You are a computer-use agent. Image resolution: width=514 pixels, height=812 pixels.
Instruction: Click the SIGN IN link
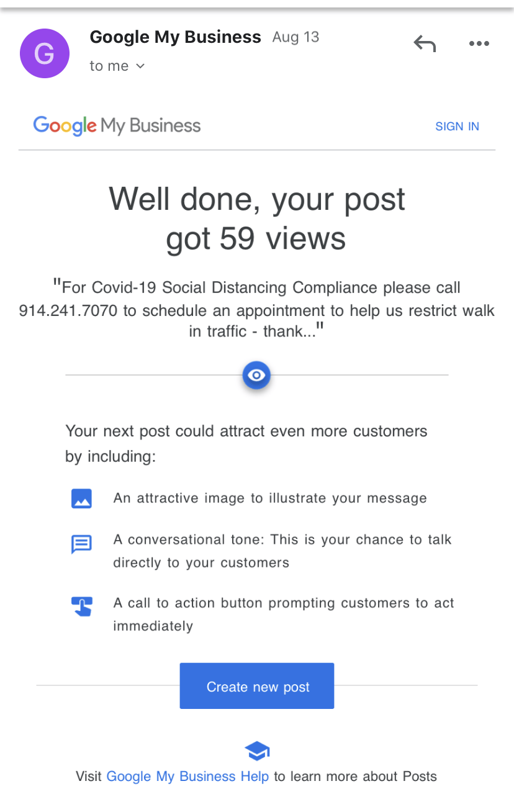[x=457, y=127]
